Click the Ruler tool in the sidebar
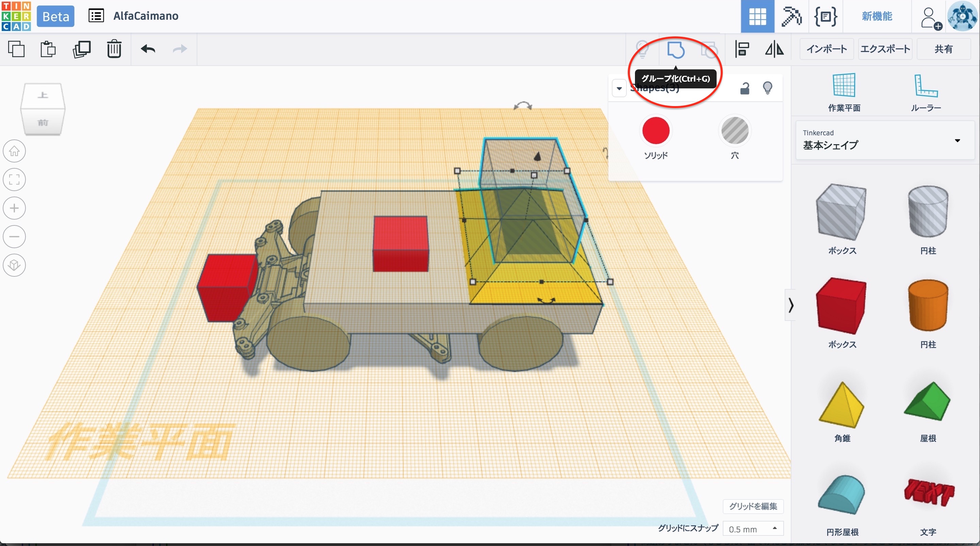 pyautogui.click(x=926, y=92)
